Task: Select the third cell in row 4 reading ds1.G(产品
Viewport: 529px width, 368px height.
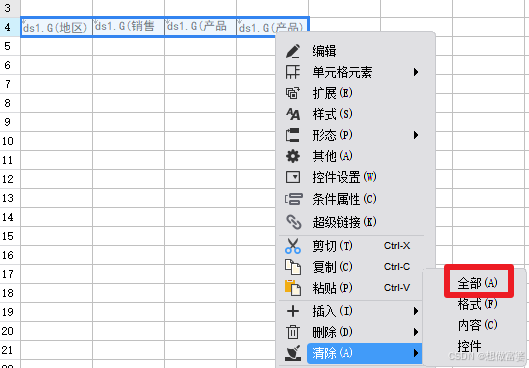Action: [200, 27]
